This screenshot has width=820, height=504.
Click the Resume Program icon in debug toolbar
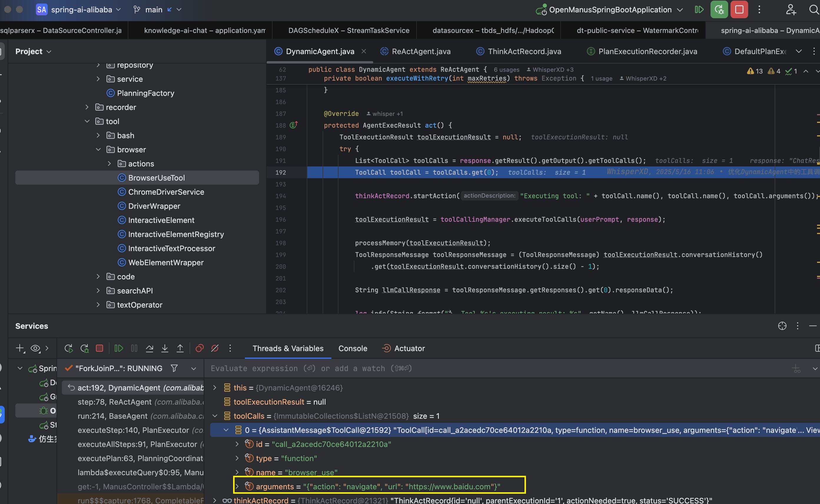[x=119, y=348]
